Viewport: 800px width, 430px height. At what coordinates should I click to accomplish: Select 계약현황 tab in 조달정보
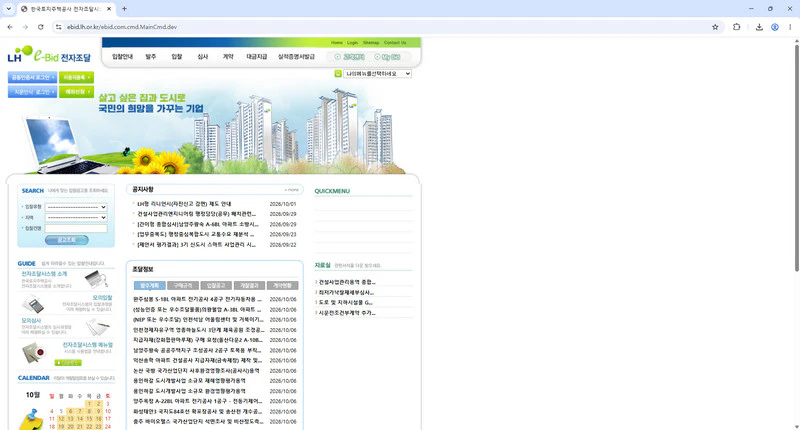click(282, 286)
